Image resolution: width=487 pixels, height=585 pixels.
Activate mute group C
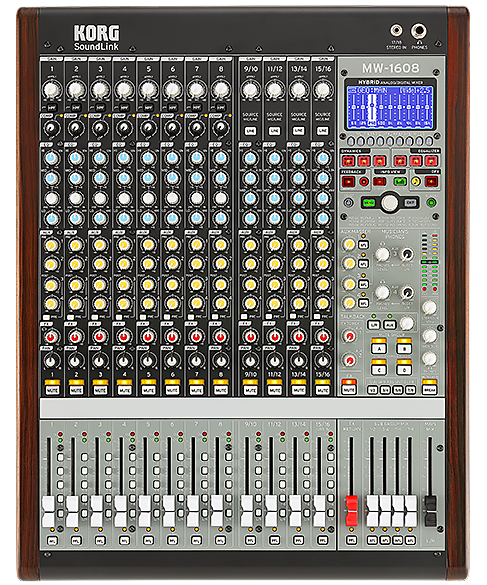click(379, 369)
